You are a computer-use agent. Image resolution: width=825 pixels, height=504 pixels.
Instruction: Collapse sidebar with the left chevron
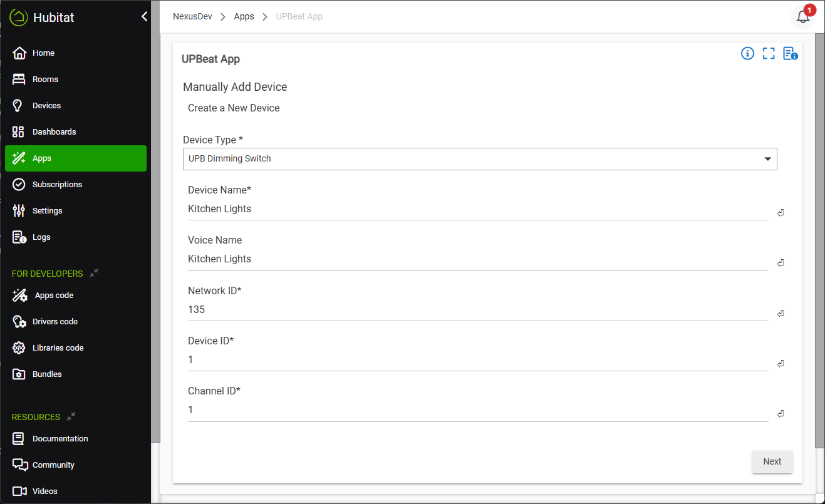pyautogui.click(x=144, y=17)
